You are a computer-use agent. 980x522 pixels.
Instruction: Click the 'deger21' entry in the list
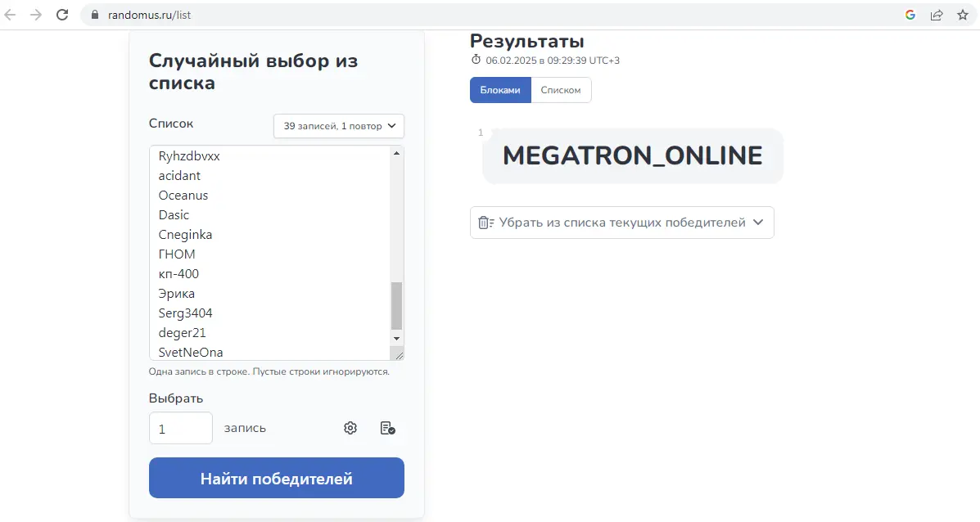pos(182,333)
